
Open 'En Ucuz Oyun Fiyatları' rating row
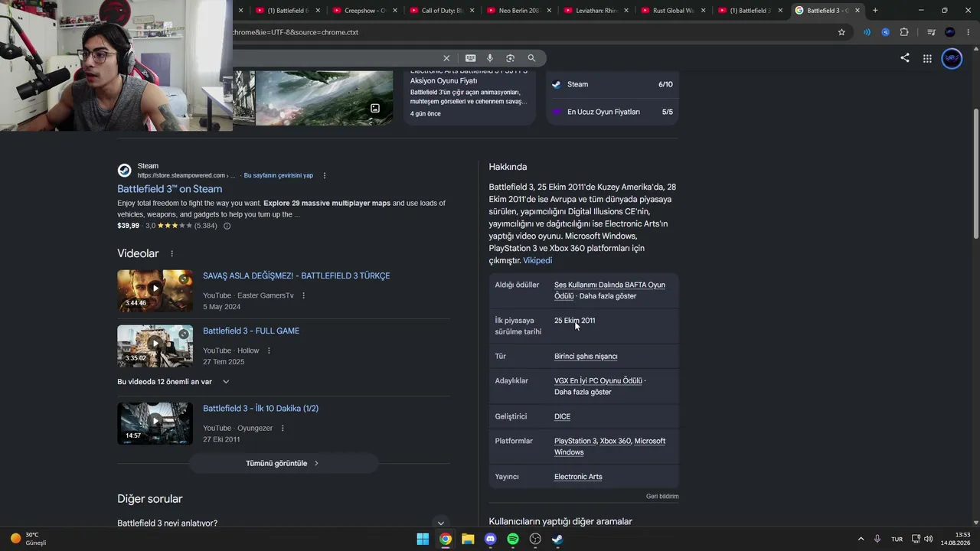click(x=612, y=112)
